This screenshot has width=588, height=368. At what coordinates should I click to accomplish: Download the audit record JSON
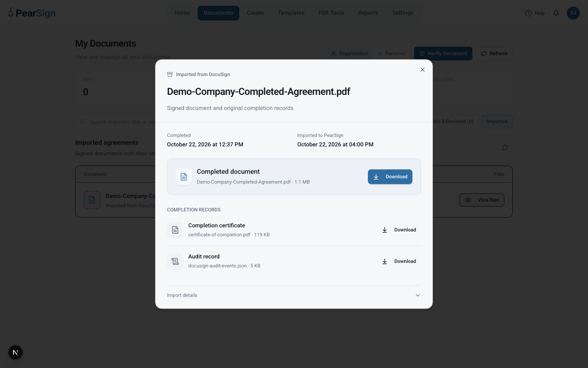pos(399,261)
